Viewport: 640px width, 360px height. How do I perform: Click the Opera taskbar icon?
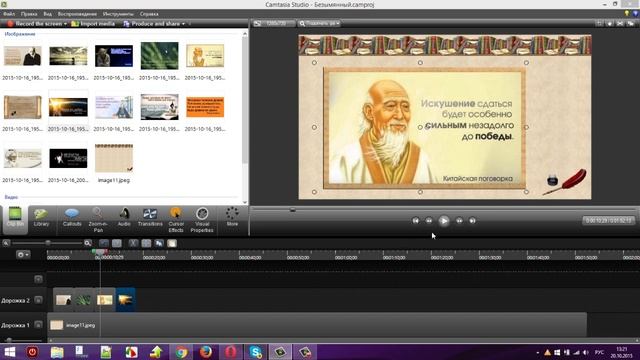[231, 352]
